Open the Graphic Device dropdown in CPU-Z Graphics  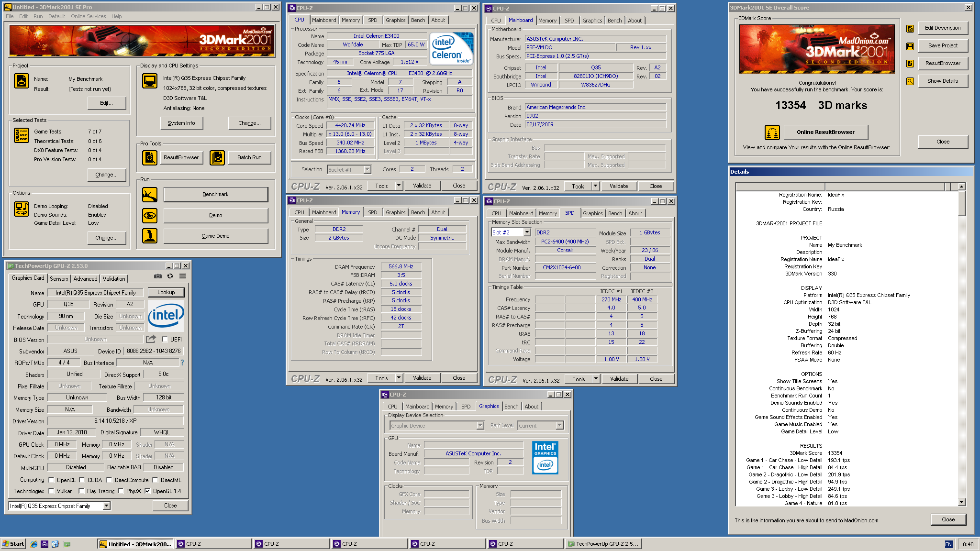(480, 425)
